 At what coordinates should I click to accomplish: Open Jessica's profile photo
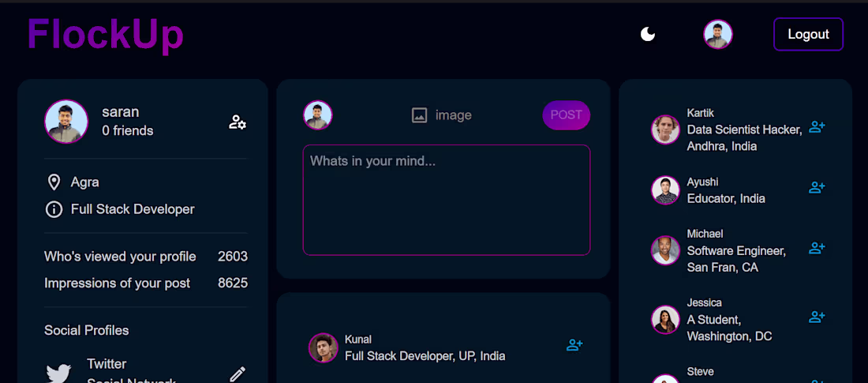[x=665, y=320]
